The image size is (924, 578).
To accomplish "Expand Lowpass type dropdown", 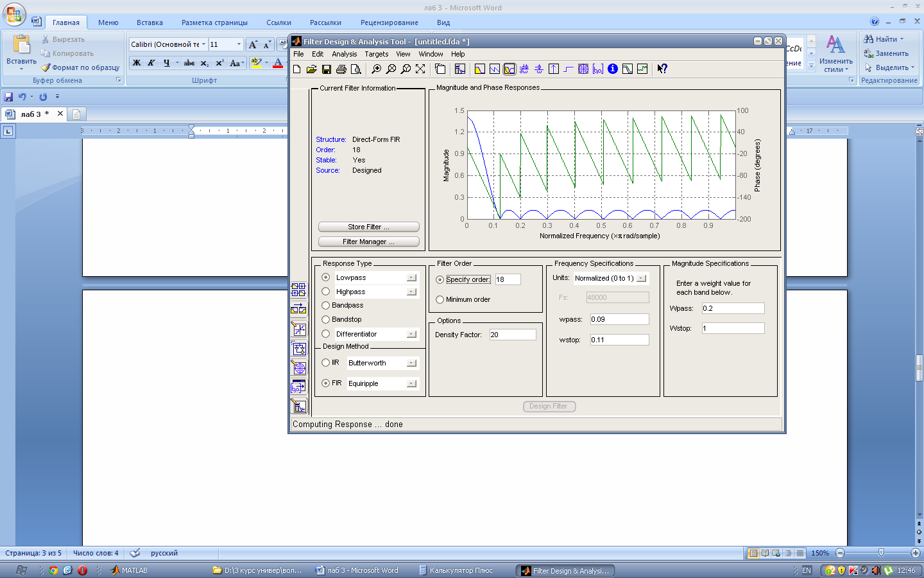I will (x=411, y=277).
